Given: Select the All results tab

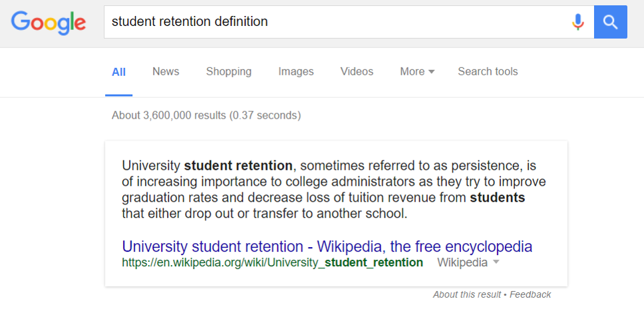Looking at the screenshot, I should 118,72.
